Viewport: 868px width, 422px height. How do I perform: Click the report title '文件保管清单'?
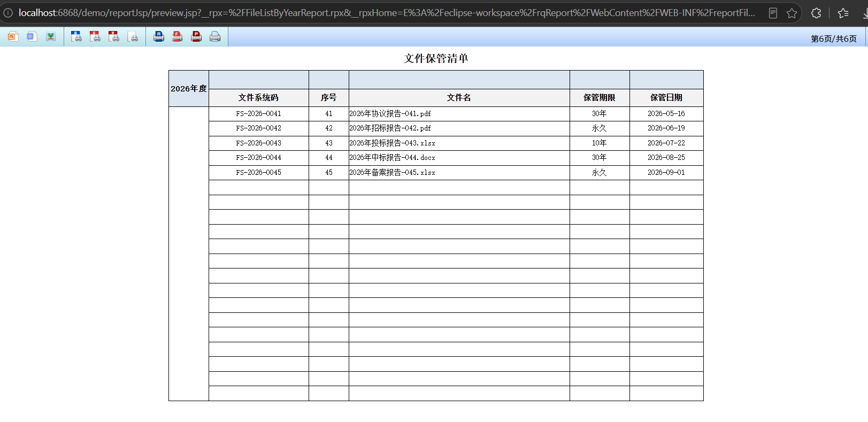pos(436,58)
